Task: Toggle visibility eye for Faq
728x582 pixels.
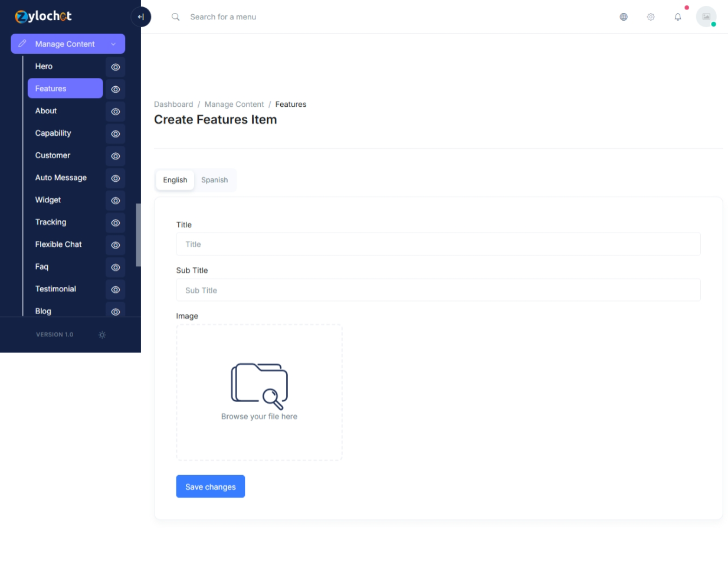Action: click(x=116, y=267)
